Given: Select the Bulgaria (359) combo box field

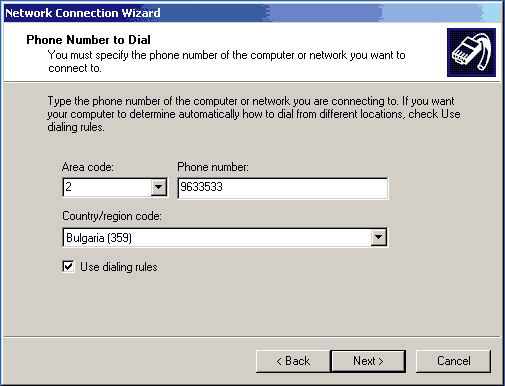Looking at the screenshot, I should click(x=225, y=237).
